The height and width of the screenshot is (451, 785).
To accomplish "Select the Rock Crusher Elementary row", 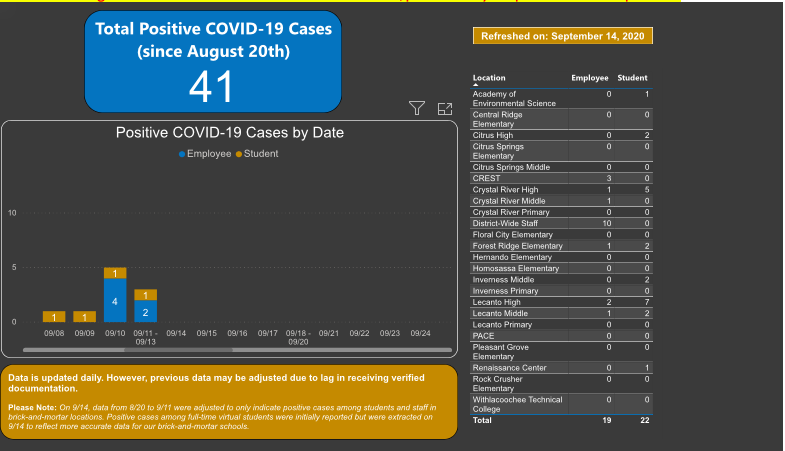I will coord(562,384).
